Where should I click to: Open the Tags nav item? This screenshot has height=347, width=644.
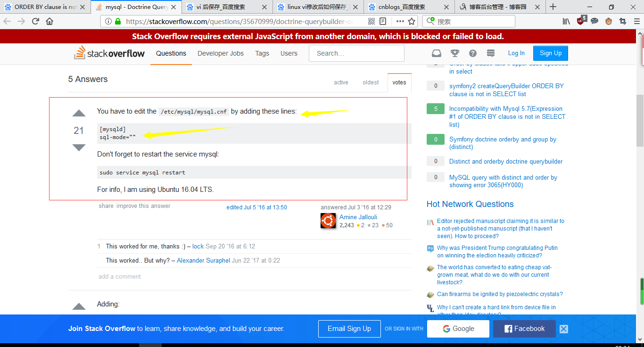pyautogui.click(x=262, y=54)
